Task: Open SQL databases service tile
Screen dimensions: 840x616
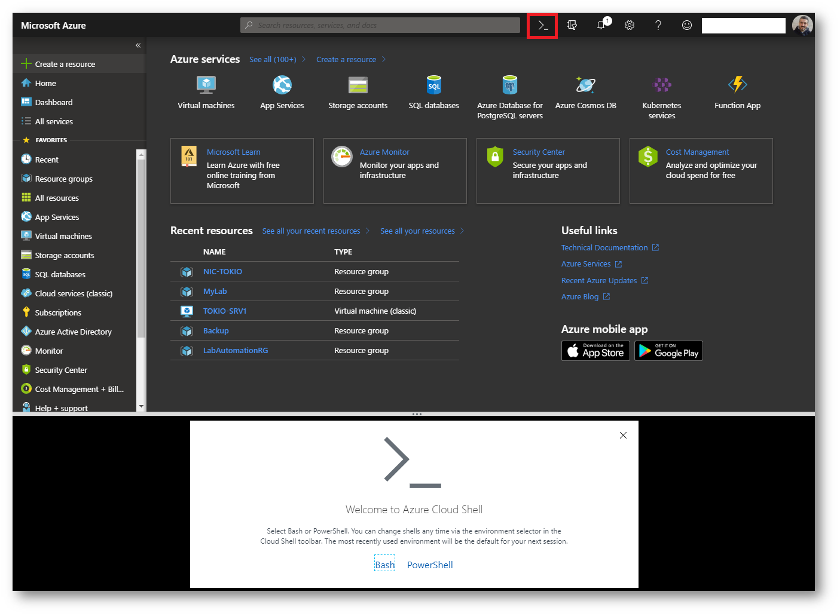Action: (x=434, y=93)
